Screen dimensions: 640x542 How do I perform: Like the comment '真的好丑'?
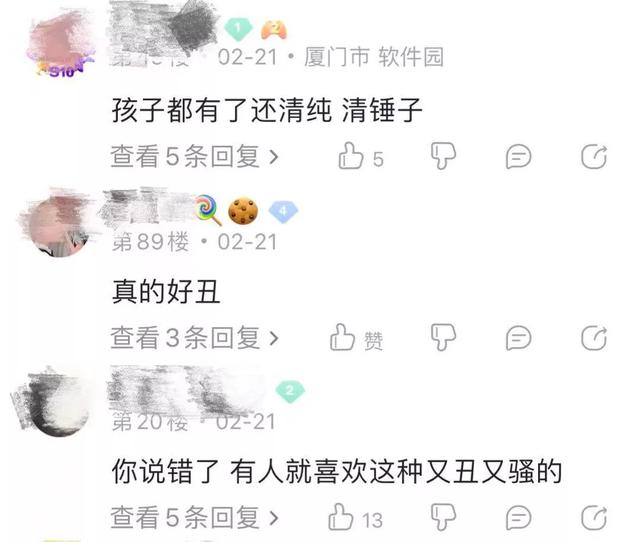[342, 337]
